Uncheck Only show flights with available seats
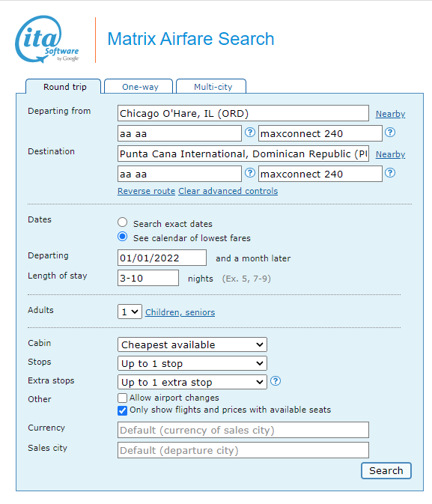Screen dimensions: 432x504 [122, 410]
